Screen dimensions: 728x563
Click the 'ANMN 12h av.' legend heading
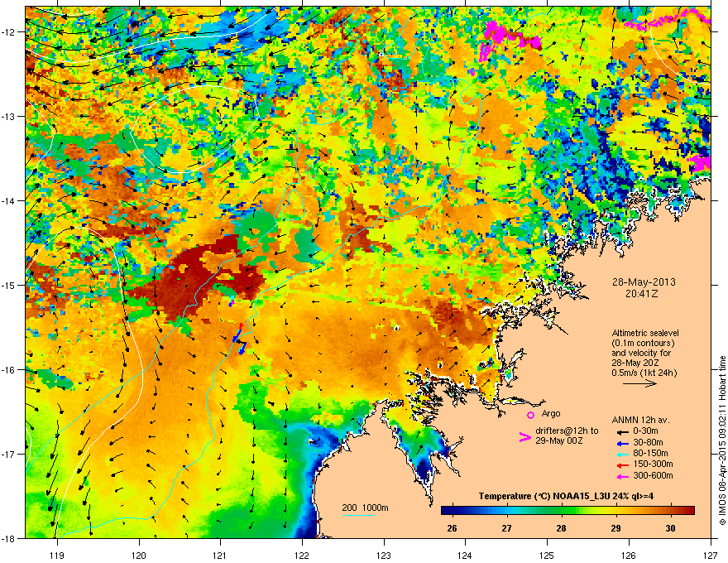pyautogui.click(x=640, y=421)
